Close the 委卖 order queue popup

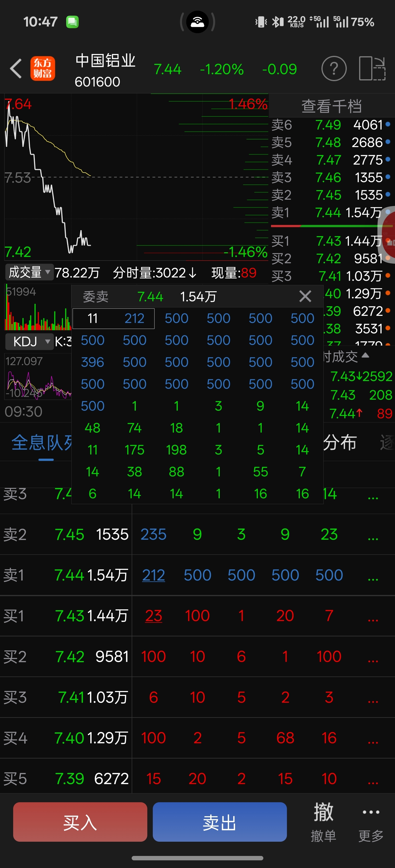click(x=305, y=296)
